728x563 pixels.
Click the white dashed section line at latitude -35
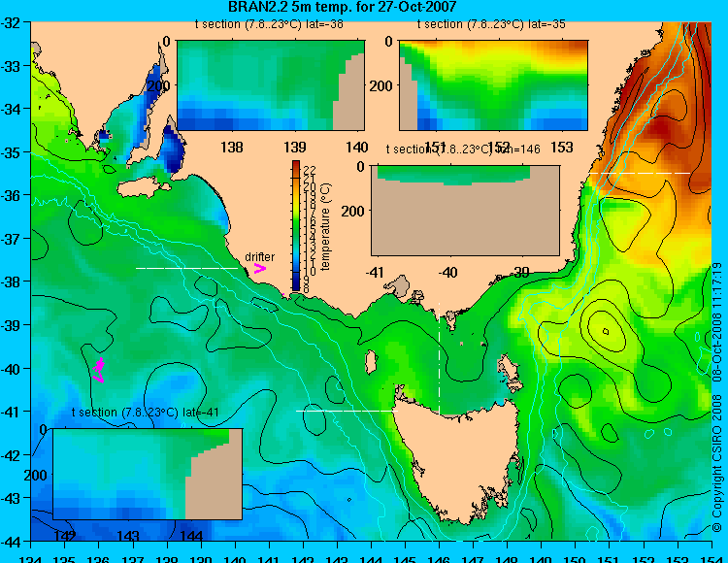pyautogui.click(x=640, y=173)
